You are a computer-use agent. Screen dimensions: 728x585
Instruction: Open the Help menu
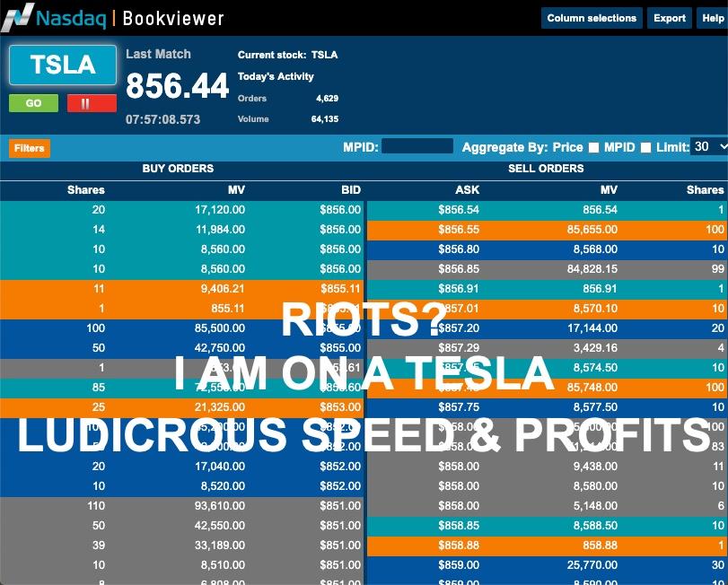713,18
